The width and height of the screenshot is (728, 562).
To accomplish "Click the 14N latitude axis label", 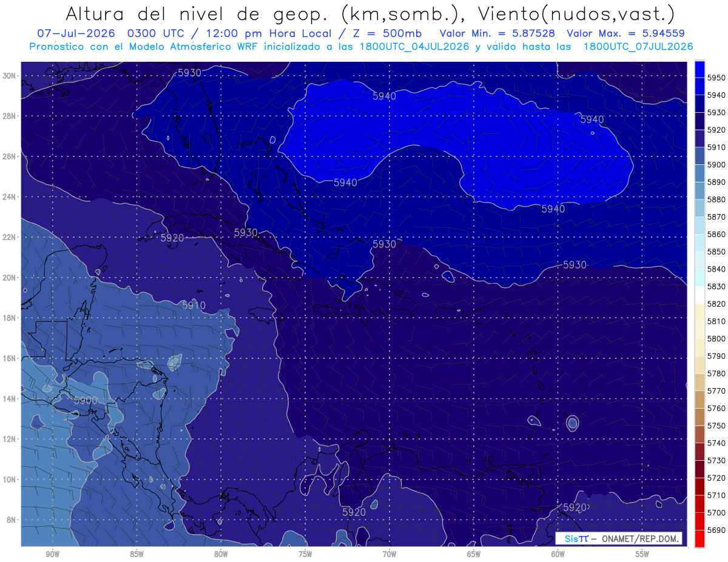I will [10, 398].
